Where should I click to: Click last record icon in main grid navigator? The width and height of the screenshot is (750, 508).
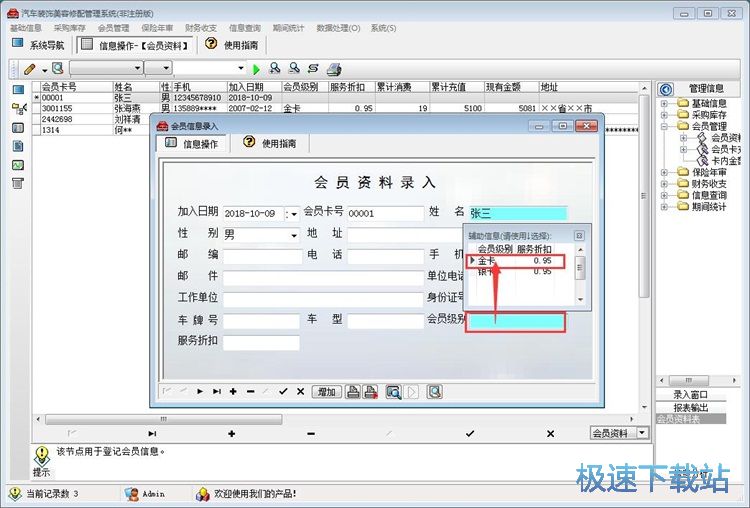(x=152, y=434)
